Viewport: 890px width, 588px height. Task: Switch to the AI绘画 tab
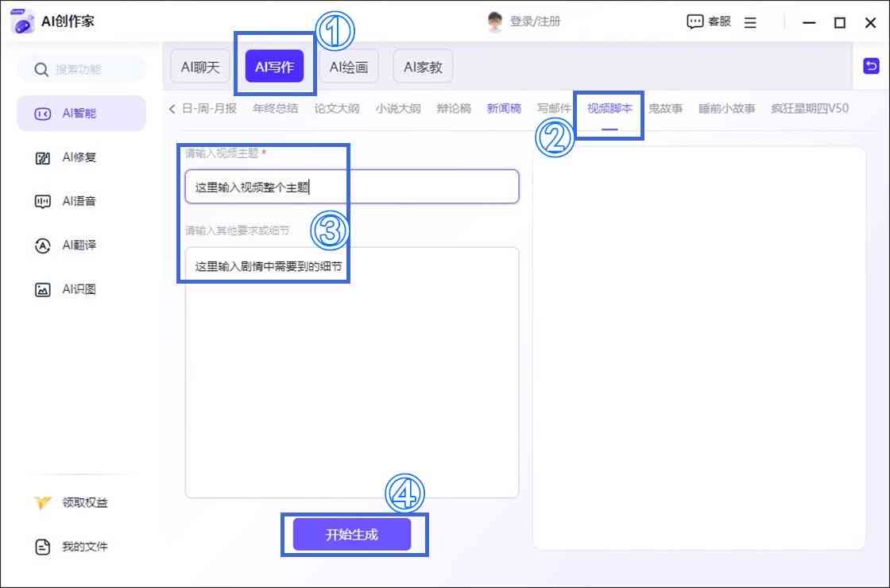point(349,67)
